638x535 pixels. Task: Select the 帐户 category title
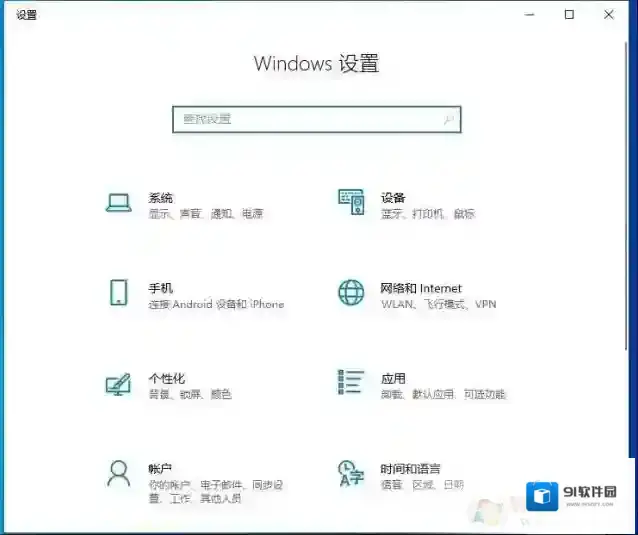click(x=161, y=468)
